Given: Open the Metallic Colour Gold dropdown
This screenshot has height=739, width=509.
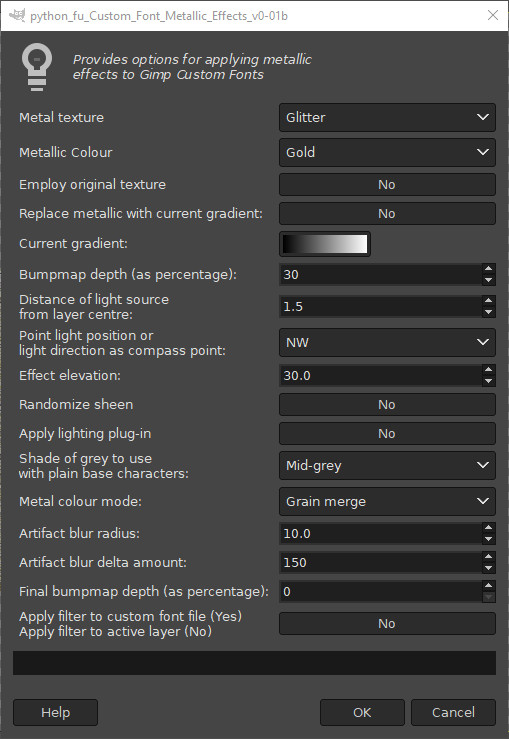Looking at the screenshot, I should click(x=387, y=152).
